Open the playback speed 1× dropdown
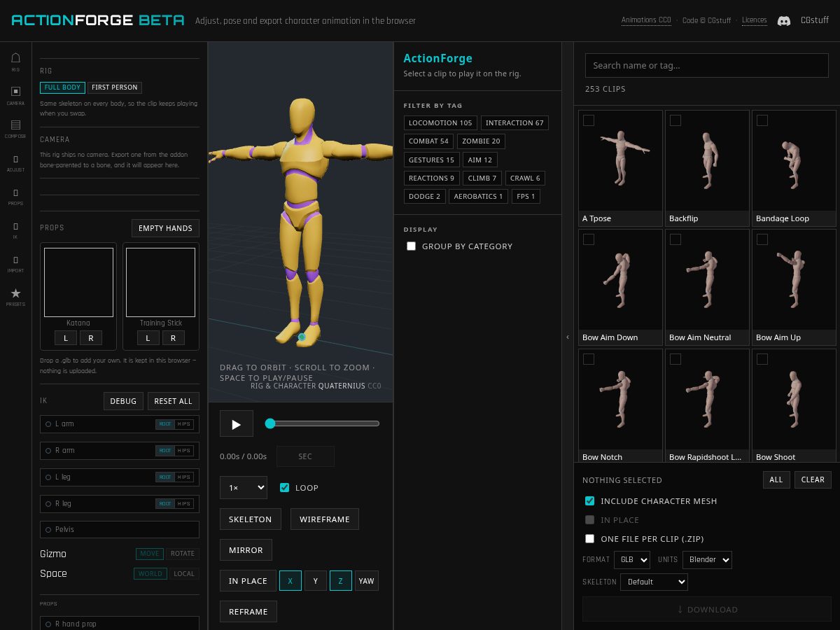 pyautogui.click(x=243, y=487)
